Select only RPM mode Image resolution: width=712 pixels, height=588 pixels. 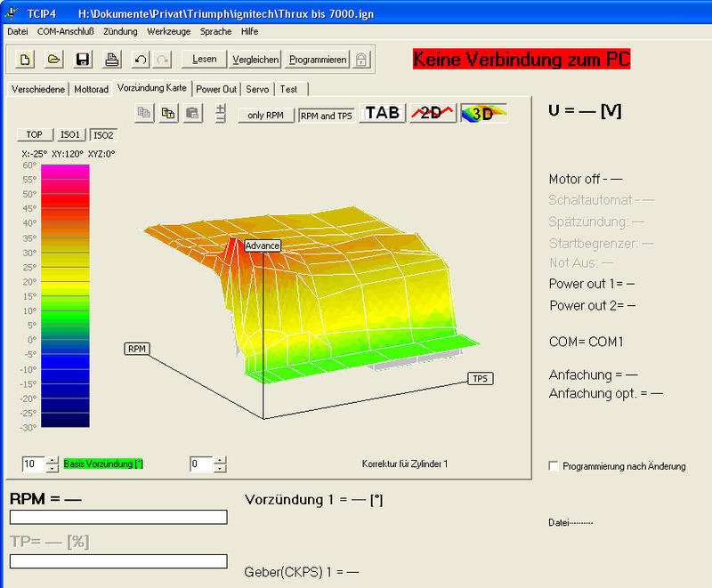coord(265,116)
